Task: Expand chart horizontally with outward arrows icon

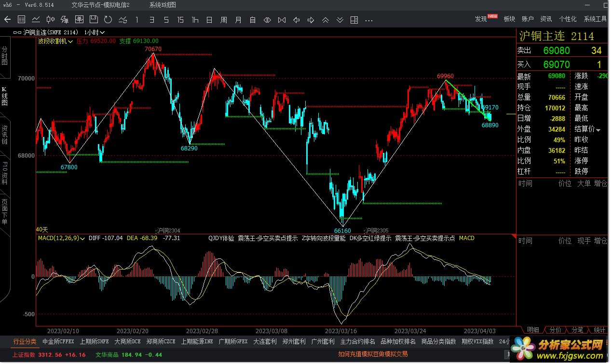Action: click(x=267, y=20)
